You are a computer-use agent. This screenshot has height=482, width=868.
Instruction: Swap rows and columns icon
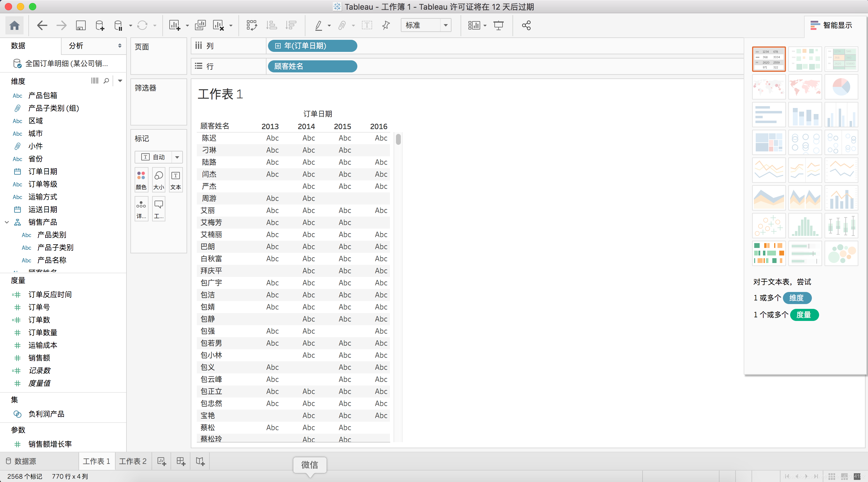click(252, 25)
